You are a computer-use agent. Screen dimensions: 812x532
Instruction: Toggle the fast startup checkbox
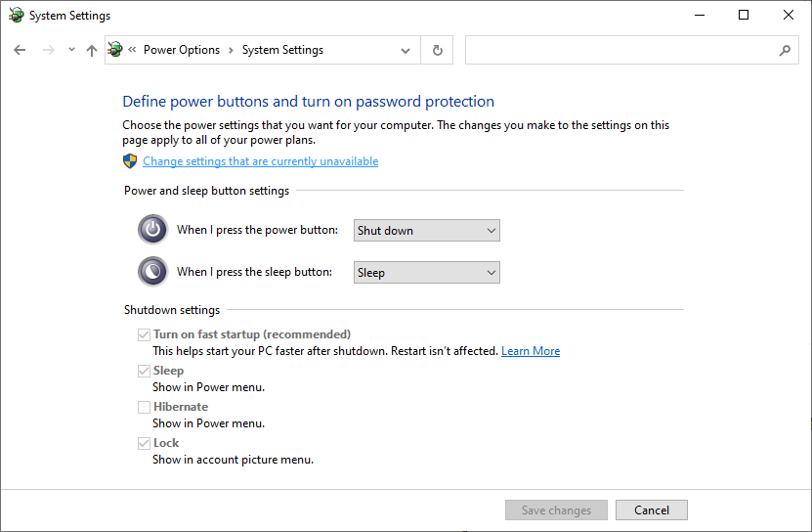(145, 334)
